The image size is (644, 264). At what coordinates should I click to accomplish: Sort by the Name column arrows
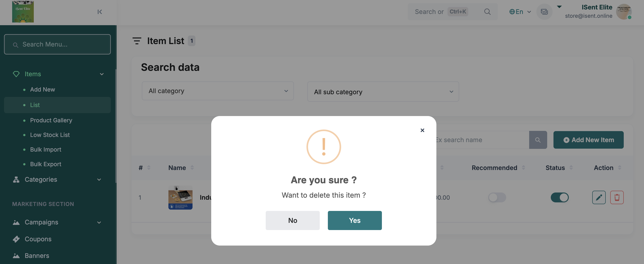[x=192, y=168]
